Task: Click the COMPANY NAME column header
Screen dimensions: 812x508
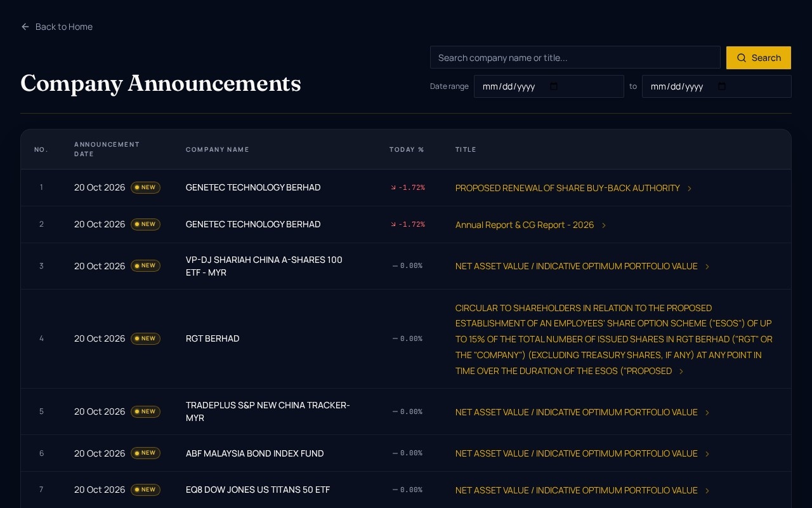Action: (218, 150)
